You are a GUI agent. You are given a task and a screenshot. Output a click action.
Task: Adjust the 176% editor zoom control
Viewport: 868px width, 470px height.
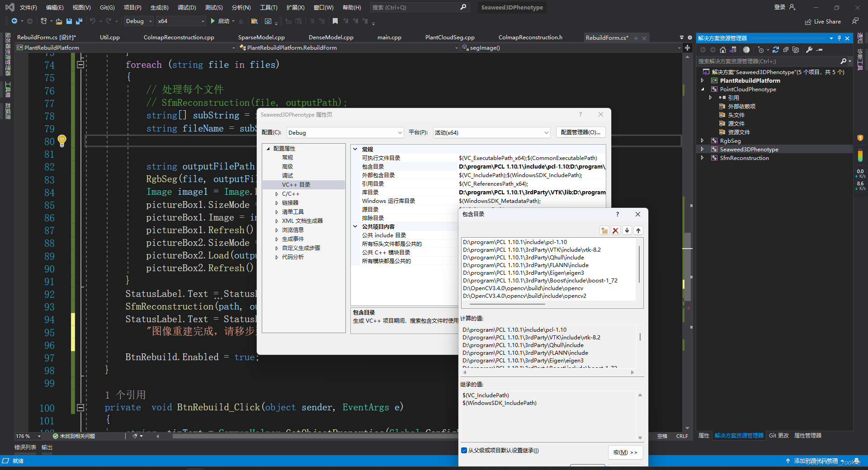26,436
